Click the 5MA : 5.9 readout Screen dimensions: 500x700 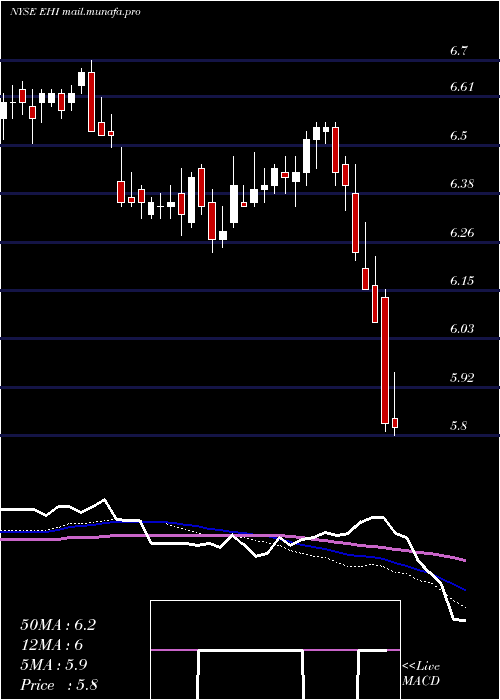pyautogui.click(x=54, y=665)
